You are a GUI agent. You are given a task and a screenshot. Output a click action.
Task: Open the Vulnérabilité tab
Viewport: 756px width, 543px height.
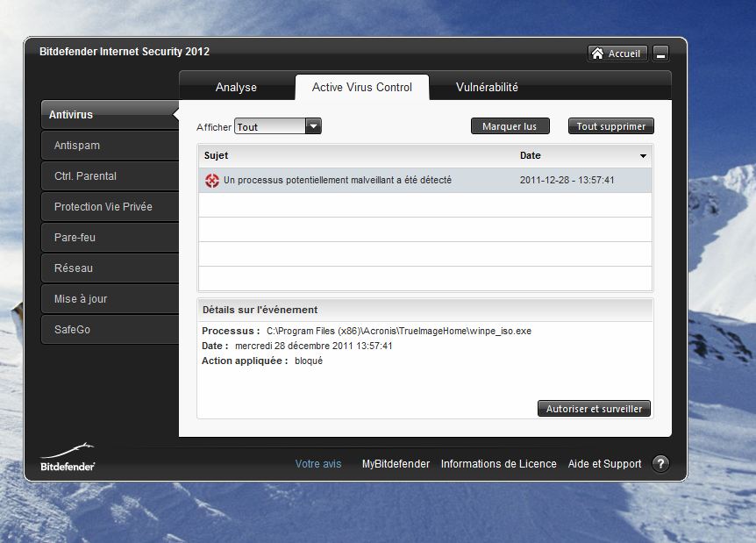(487, 88)
